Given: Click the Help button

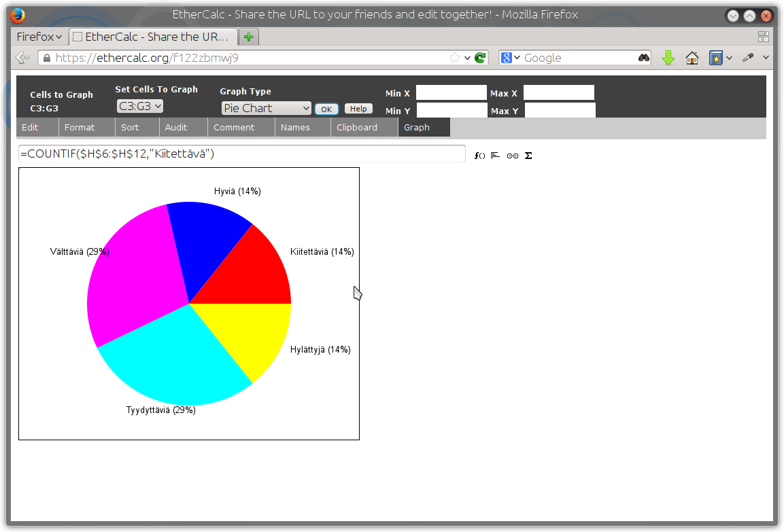Looking at the screenshot, I should coord(358,109).
